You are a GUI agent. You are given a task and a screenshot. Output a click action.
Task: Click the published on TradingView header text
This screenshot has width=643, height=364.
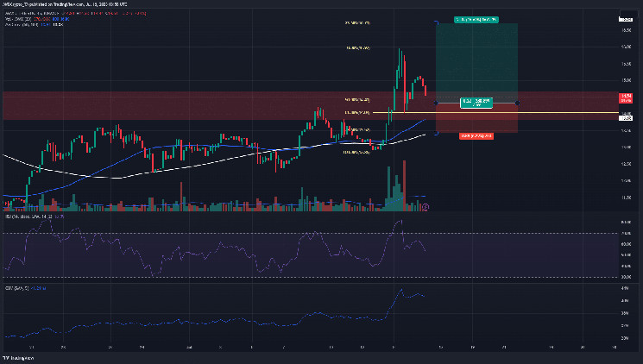click(x=66, y=4)
